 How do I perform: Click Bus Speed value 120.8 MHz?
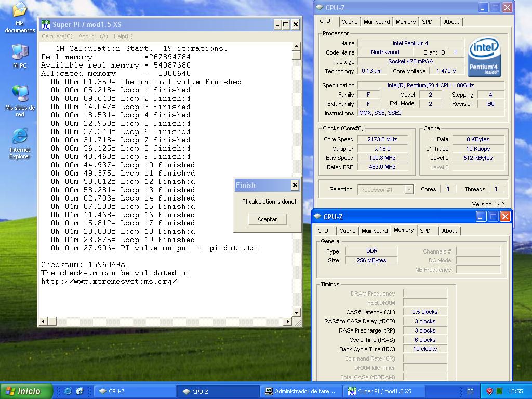pyautogui.click(x=382, y=158)
